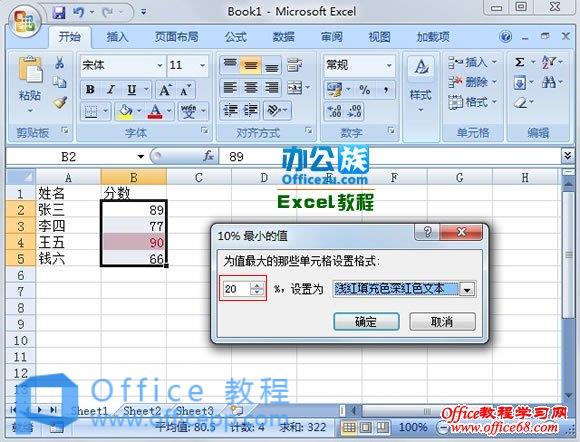Save the workbook from the quick access toolbar
The height and width of the screenshot is (442, 580).
click(x=59, y=13)
